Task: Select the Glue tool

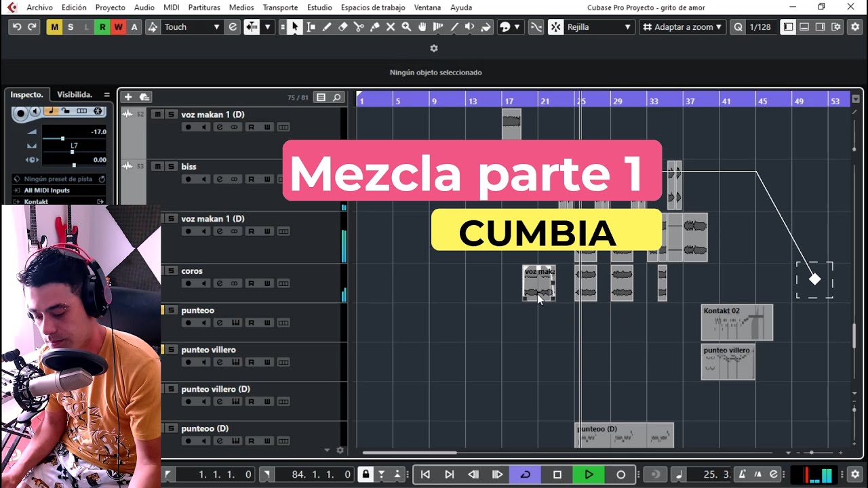Action: pyautogui.click(x=374, y=27)
